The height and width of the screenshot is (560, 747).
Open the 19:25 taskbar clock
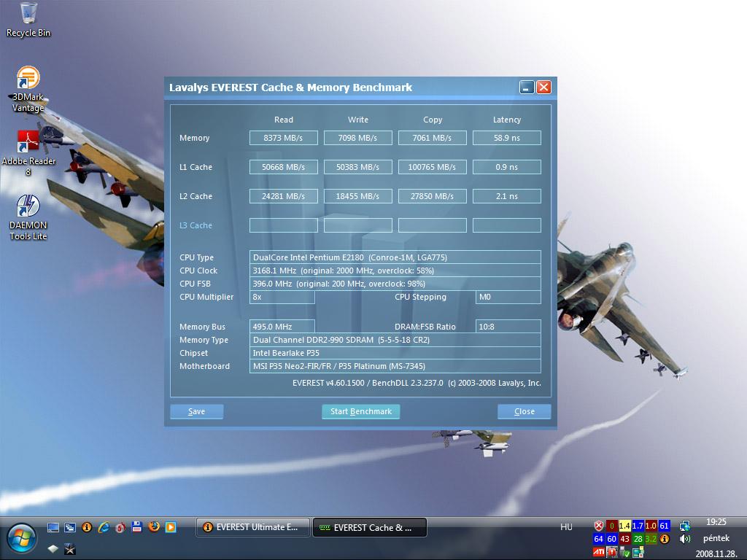click(716, 522)
